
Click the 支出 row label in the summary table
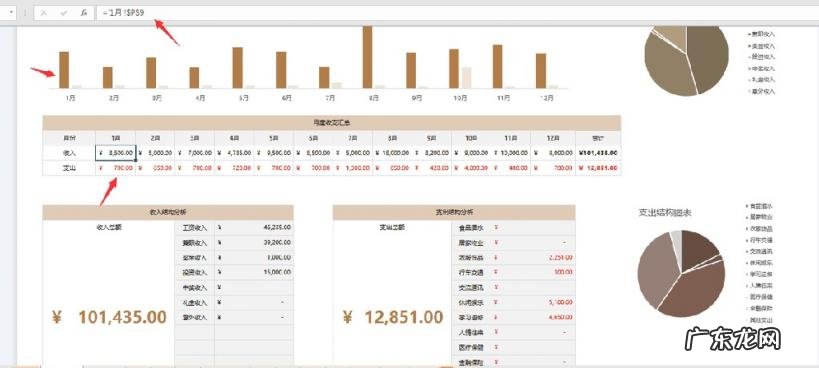pyautogui.click(x=69, y=168)
